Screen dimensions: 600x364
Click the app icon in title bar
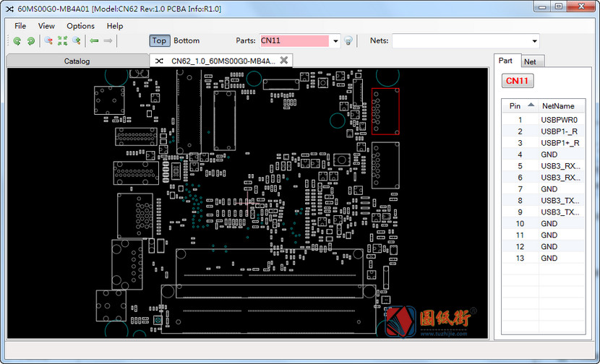pyautogui.click(x=9, y=9)
